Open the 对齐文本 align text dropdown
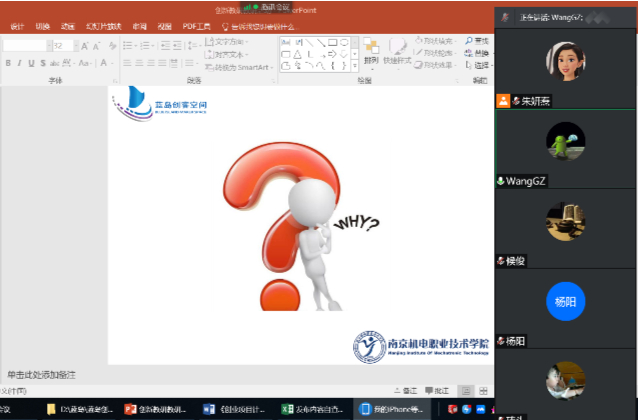 coord(229,55)
